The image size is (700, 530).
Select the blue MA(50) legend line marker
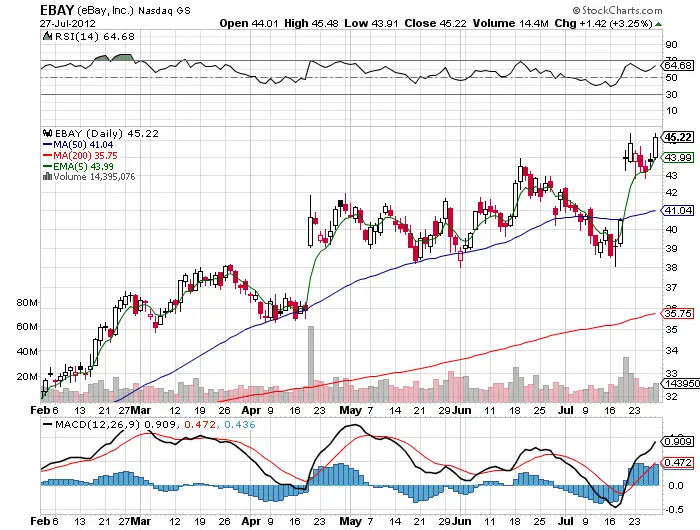(x=47, y=145)
